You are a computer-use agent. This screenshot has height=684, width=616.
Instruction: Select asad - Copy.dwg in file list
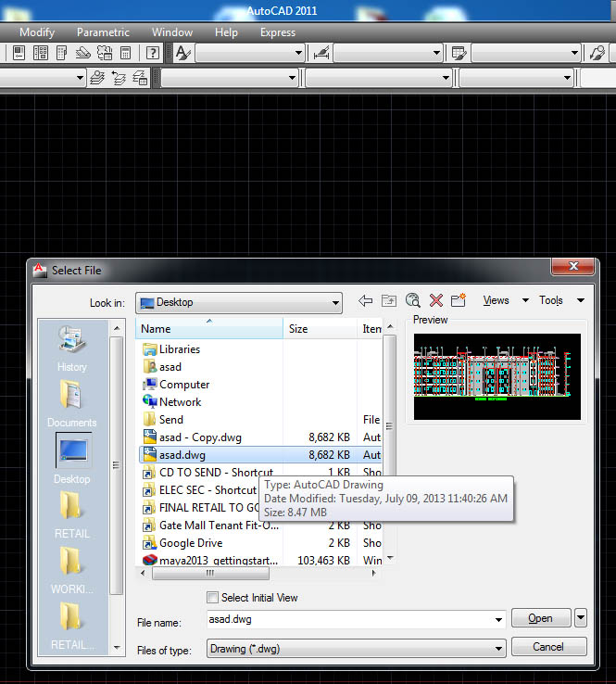tap(259, 437)
